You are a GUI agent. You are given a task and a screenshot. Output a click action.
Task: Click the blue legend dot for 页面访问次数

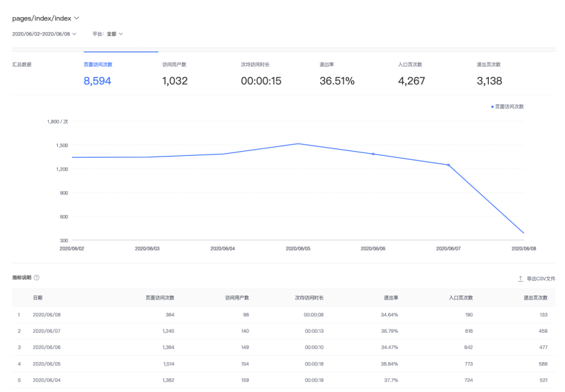(492, 106)
